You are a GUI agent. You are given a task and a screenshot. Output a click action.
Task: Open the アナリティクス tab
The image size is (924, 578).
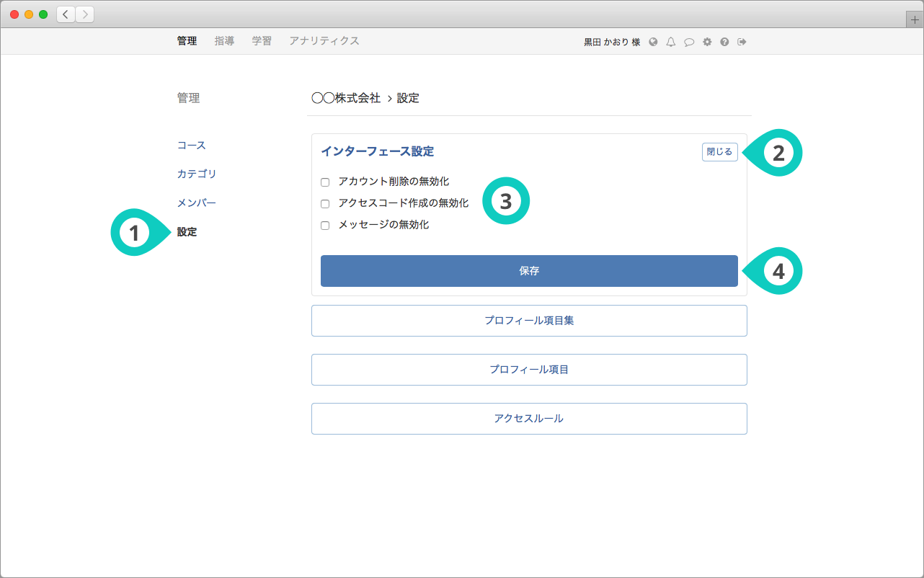(324, 41)
